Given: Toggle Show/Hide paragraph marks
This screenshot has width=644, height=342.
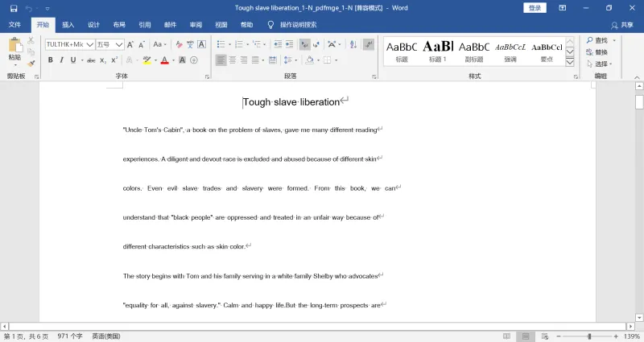Looking at the screenshot, I should (369, 44).
